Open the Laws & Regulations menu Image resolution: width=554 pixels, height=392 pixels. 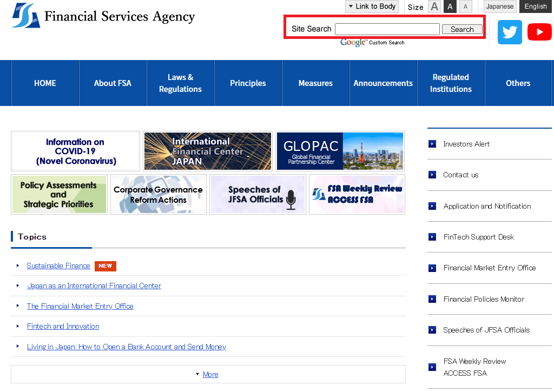click(x=180, y=83)
